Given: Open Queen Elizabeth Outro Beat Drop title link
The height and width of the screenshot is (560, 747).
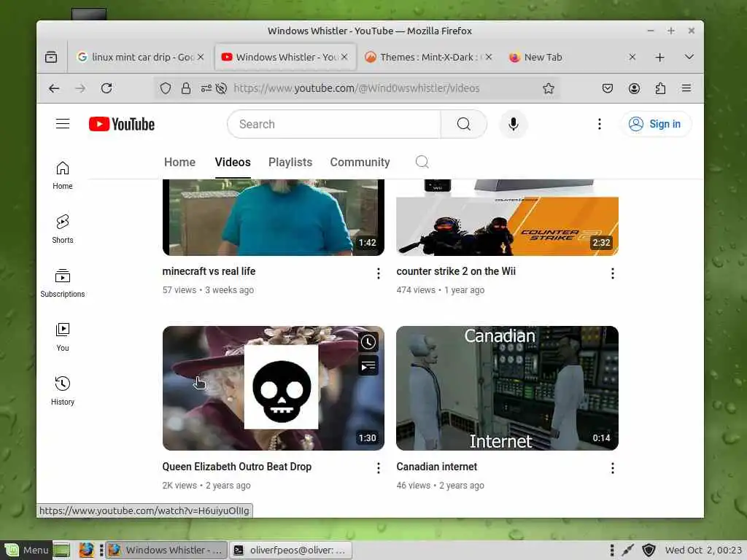Looking at the screenshot, I should click(237, 467).
